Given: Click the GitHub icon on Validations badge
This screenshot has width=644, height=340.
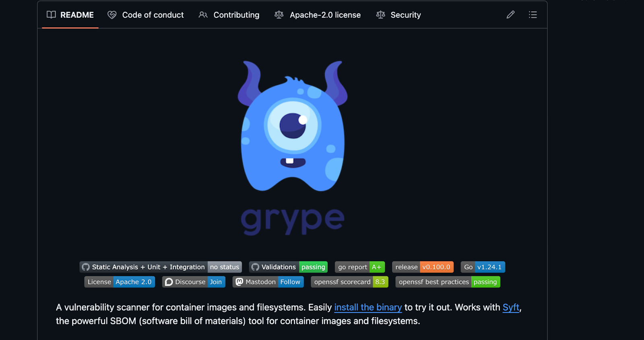Looking at the screenshot, I should [x=255, y=267].
